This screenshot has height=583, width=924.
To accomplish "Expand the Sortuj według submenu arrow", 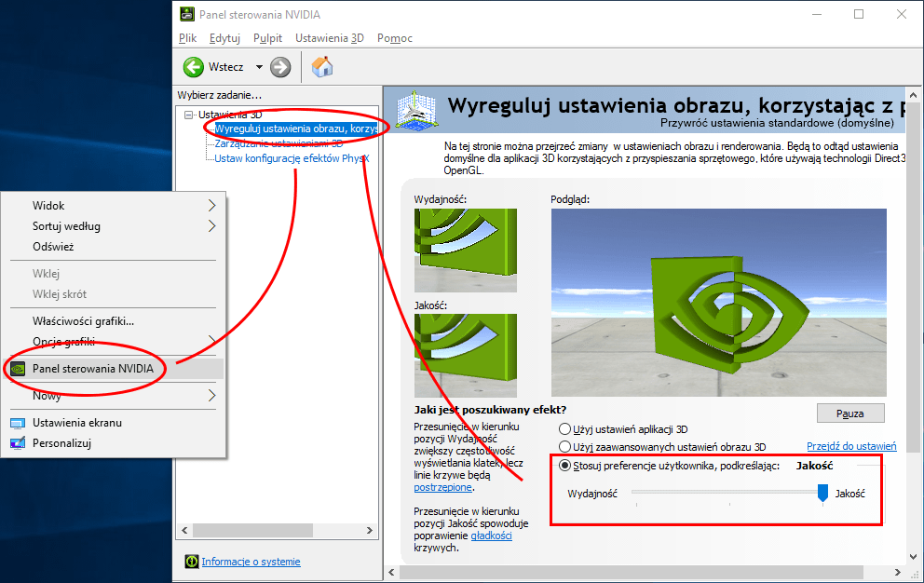I will (x=212, y=225).
